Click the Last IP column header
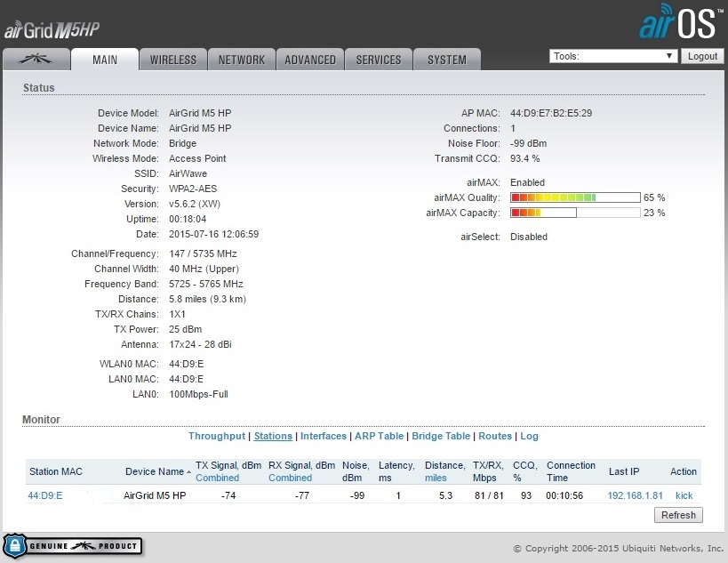 623,471
